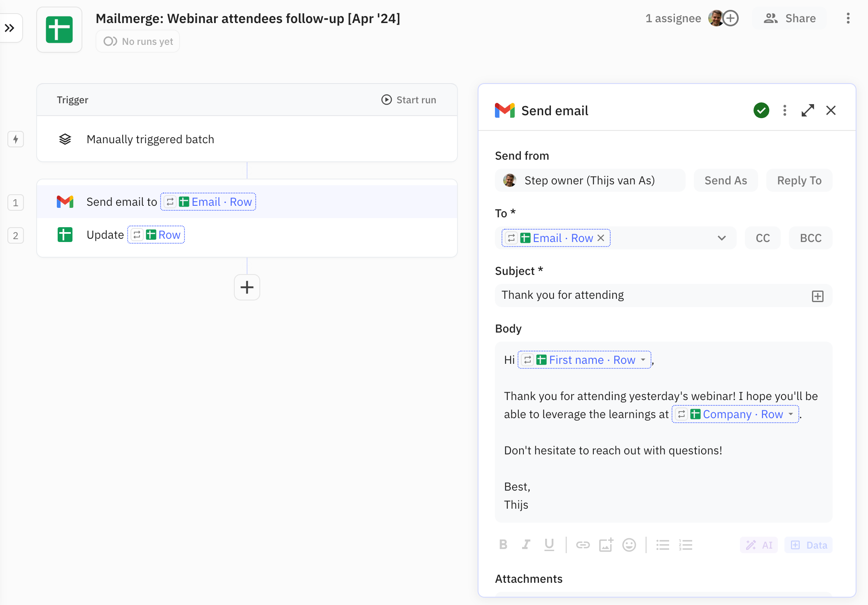Expand Send email panel to fullscreen
The width and height of the screenshot is (868, 605).
807,110
